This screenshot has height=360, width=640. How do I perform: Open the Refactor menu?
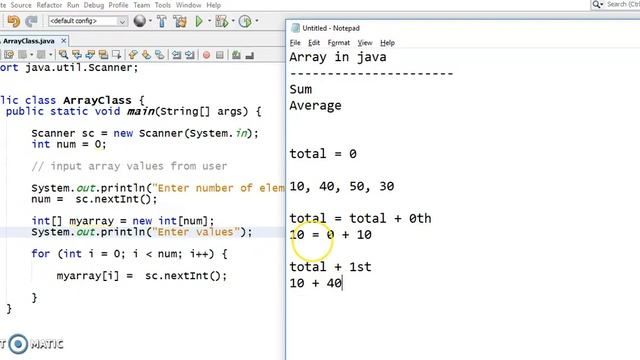49,5
